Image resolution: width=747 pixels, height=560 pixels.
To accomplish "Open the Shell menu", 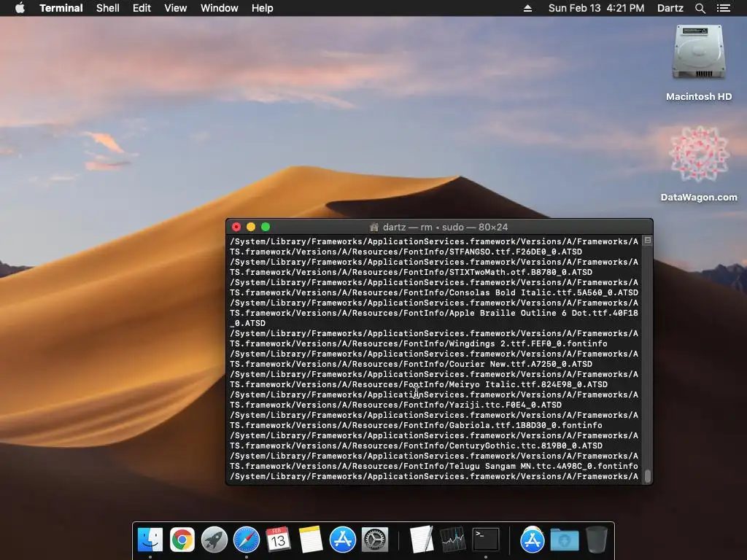I will coord(108,8).
